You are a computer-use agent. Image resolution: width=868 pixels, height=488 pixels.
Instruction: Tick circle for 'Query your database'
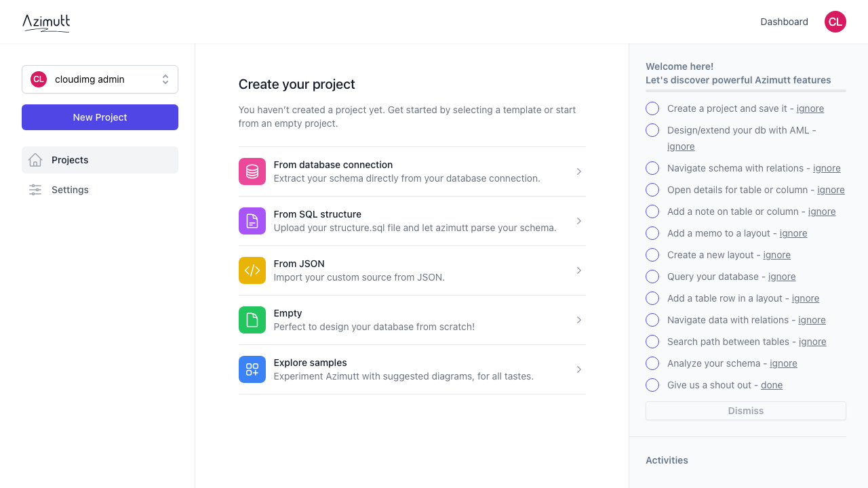coord(652,277)
